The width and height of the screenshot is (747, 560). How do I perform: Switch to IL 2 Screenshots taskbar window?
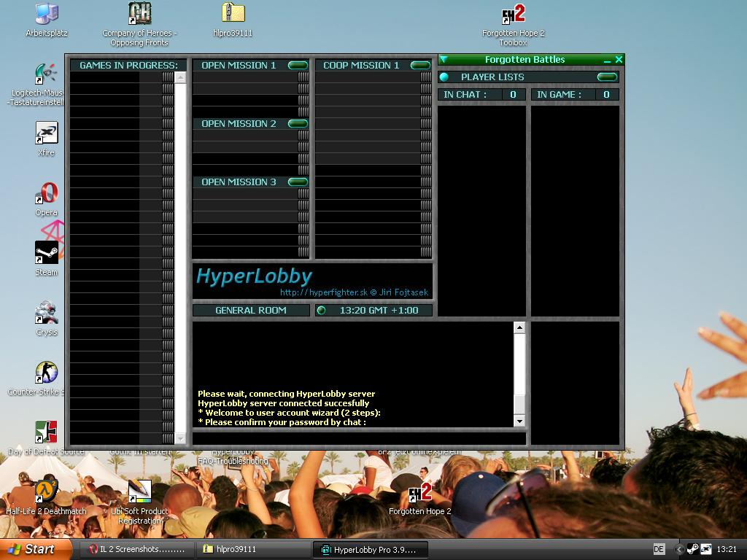pos(137,550)
